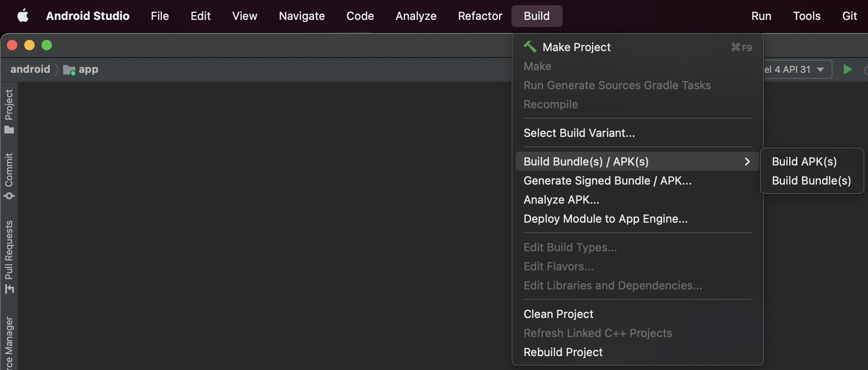Open the Navigate menu

(x=302, y=16)
